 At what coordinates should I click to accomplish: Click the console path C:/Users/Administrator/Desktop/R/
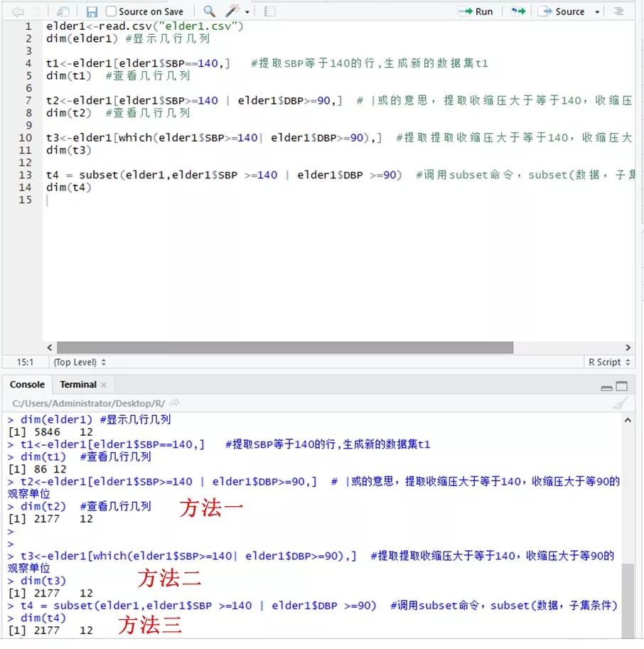tap(89, 403)
